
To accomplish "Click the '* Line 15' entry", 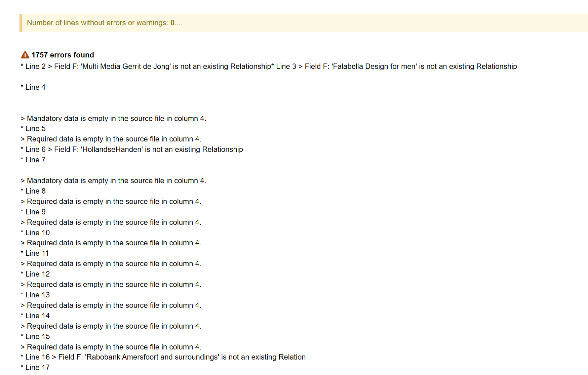I will tap(35, 337).
